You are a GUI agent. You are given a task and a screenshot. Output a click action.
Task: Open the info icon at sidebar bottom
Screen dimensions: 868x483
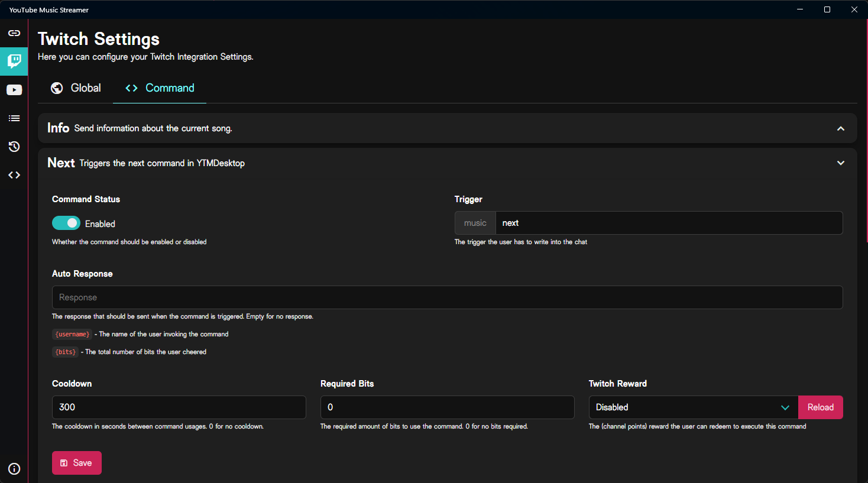14,469
